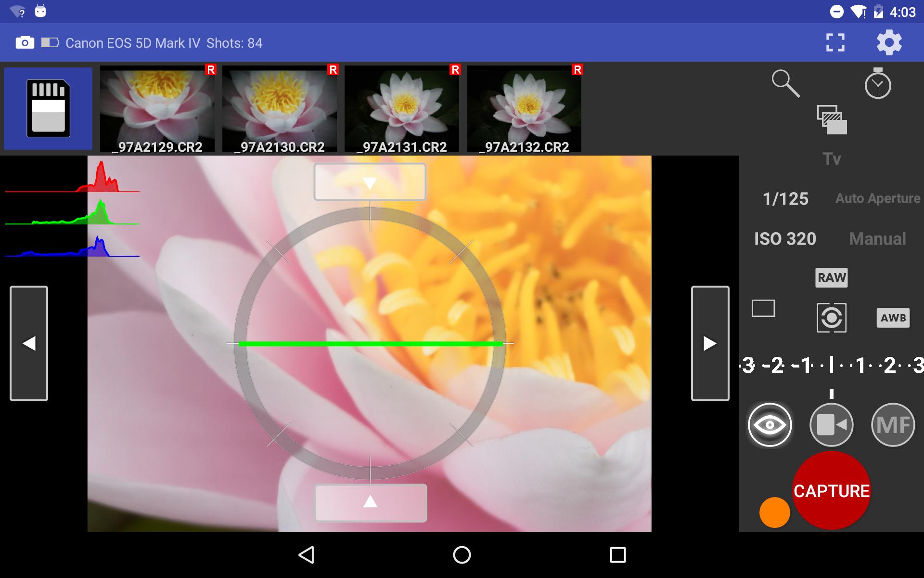This screenshot has height=578, width=924.
Task: Change the drive mode rectangle icon
Action: pos(763,308)
